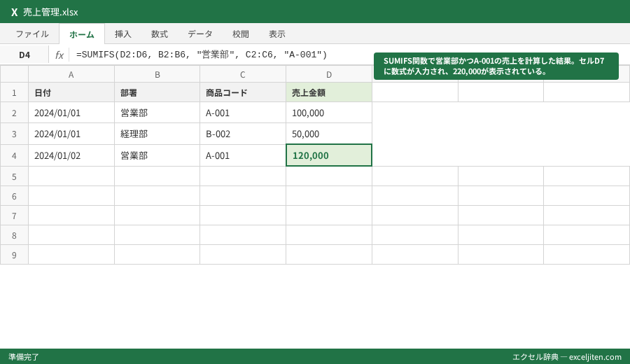Image resolution: width=630 pixels, height=364 pixels.
Task: Click the 商品コード header cell
Action: click(x=243, y=92)
